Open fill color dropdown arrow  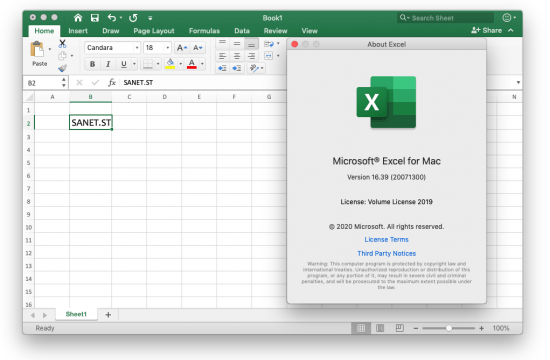180,64
